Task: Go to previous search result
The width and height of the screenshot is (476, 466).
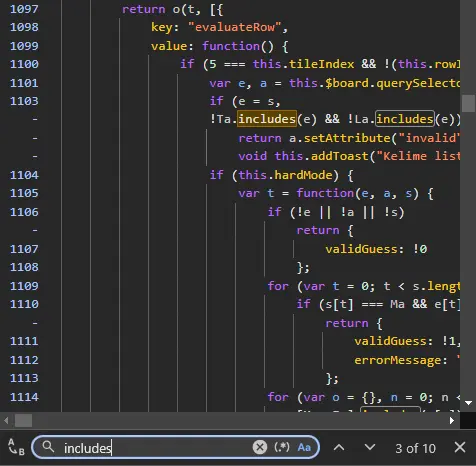Action: tap(339, 447)
